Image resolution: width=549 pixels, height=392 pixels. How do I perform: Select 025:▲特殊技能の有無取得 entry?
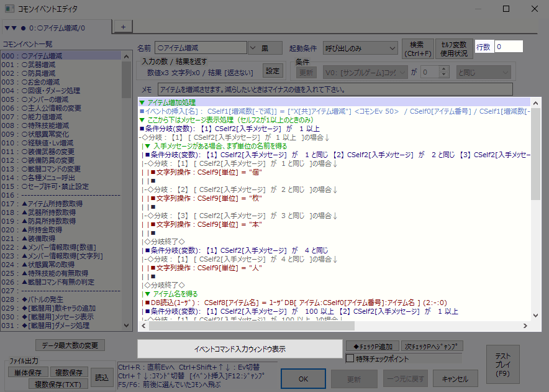pos(61,273)
